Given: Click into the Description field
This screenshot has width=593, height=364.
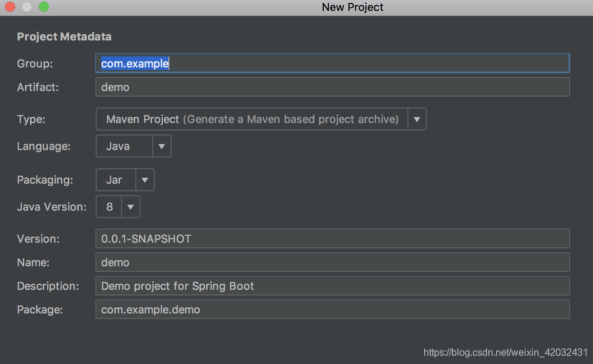Looking at the screenshot, I should click(332, 286).
